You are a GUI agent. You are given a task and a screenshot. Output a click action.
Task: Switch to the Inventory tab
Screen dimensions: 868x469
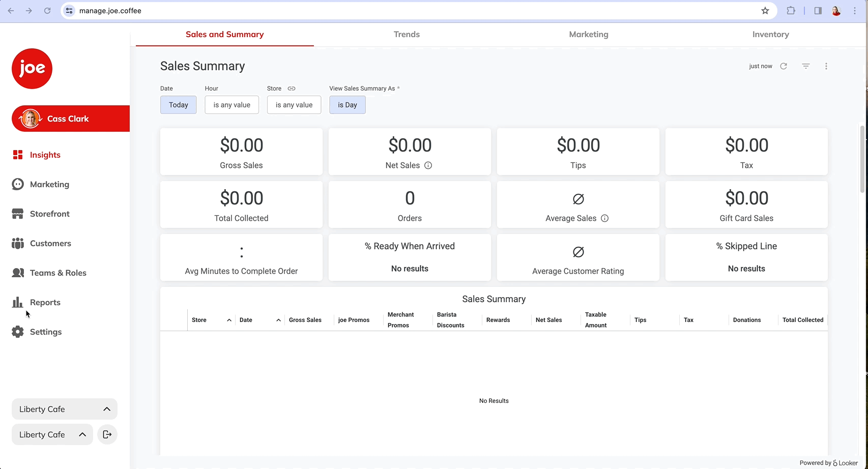coord(771,34)
